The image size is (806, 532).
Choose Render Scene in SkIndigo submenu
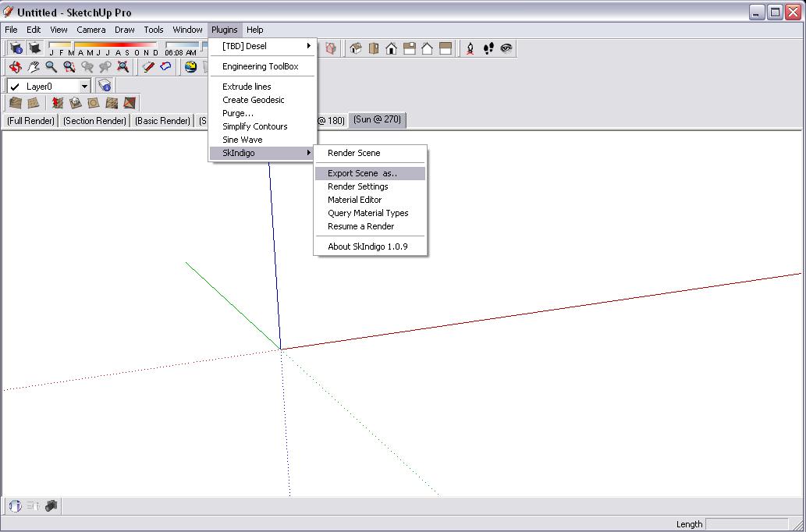click(x=370, y=153)
